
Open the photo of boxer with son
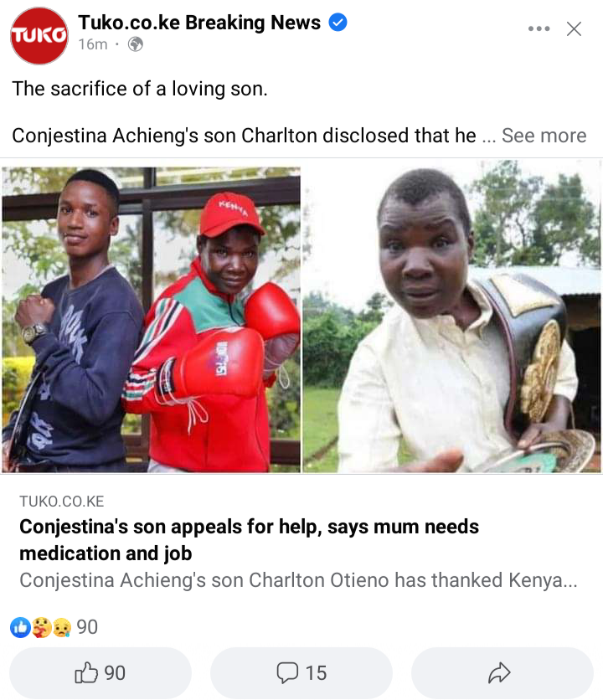click(x=151, y=320)
